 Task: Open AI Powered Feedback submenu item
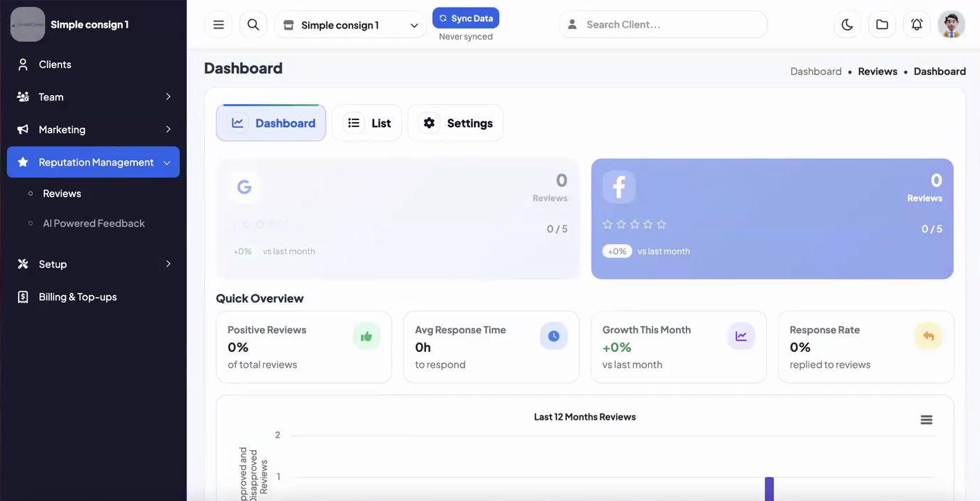click(x=94, y=223)
